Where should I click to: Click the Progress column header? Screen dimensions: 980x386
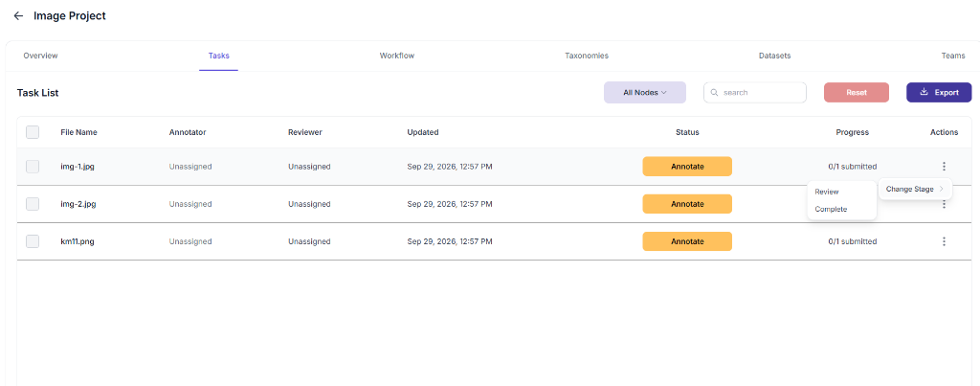pos(853,132)
